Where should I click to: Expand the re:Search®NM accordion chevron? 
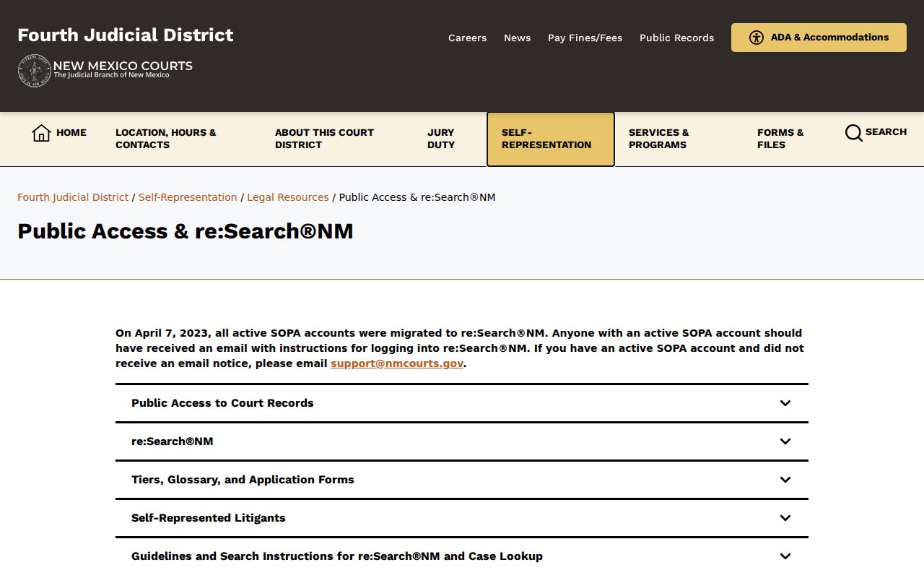785,441
